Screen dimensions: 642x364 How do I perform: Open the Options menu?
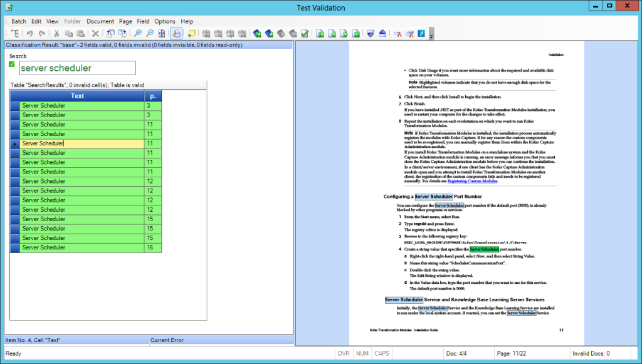point(165,21)
